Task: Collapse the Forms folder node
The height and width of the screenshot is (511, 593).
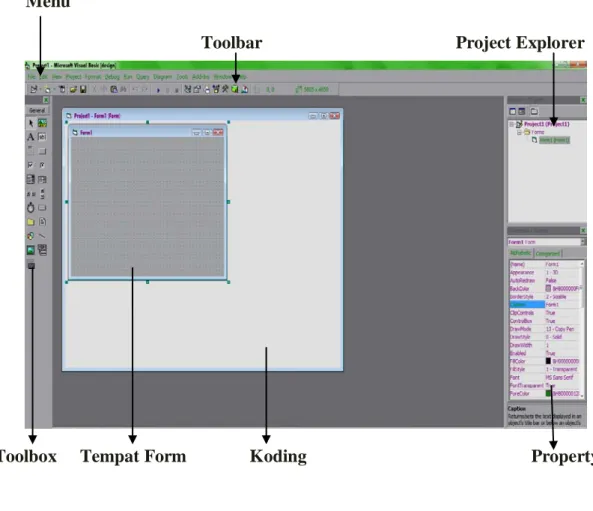Action: pyautogui.click(x=519, y=132)
